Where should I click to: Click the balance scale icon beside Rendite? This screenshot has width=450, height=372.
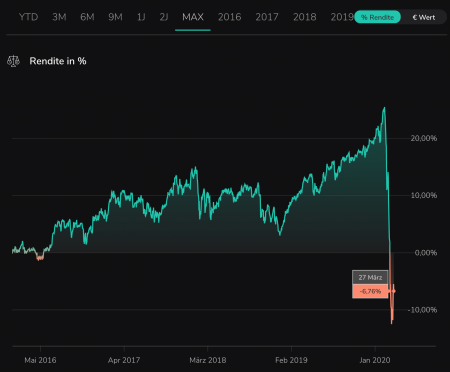(x=13, y=61)
